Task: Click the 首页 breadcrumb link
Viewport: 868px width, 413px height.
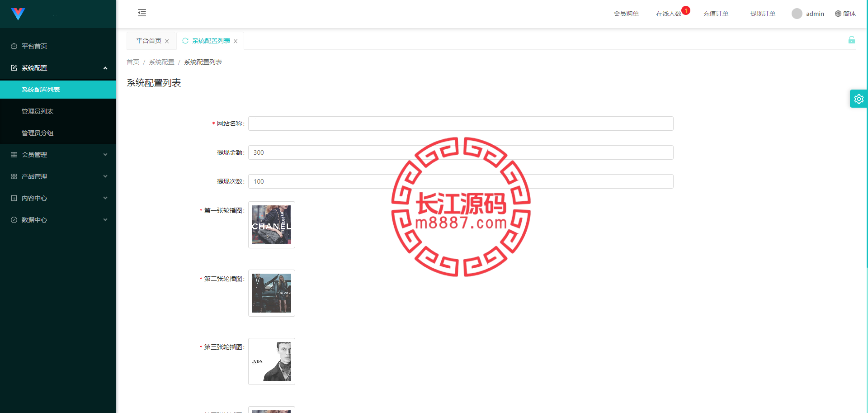Action: coord(133,62)
